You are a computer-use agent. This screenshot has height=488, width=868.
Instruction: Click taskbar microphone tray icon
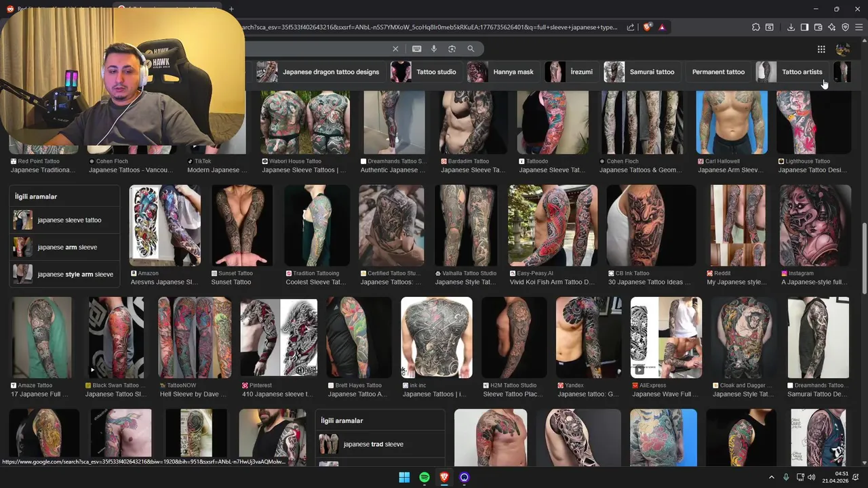786,477
